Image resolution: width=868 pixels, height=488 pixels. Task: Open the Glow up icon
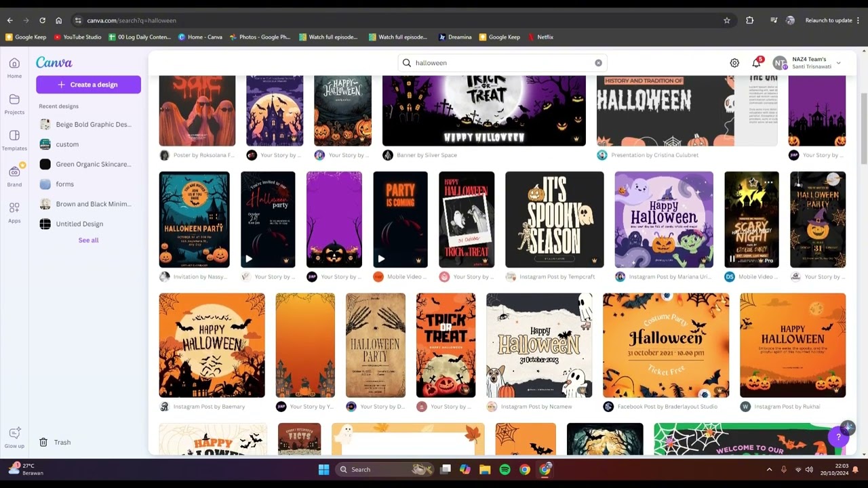tap(14, 437)
